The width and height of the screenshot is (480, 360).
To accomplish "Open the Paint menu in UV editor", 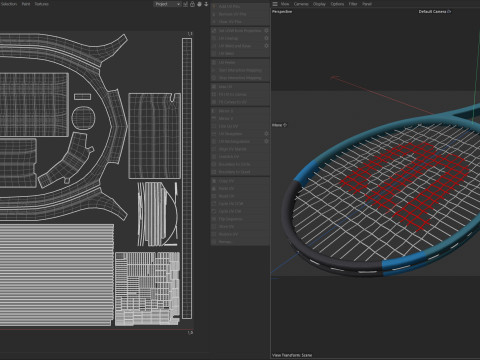I will click(x=26, y=4).
